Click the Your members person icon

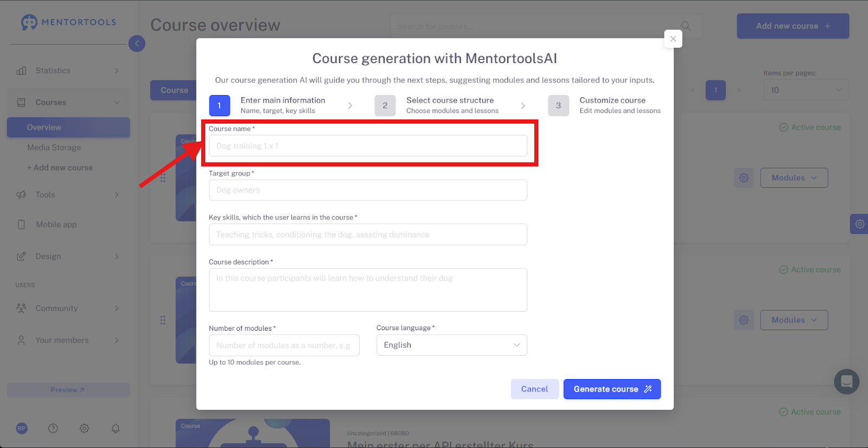click(x=21, y=340)
